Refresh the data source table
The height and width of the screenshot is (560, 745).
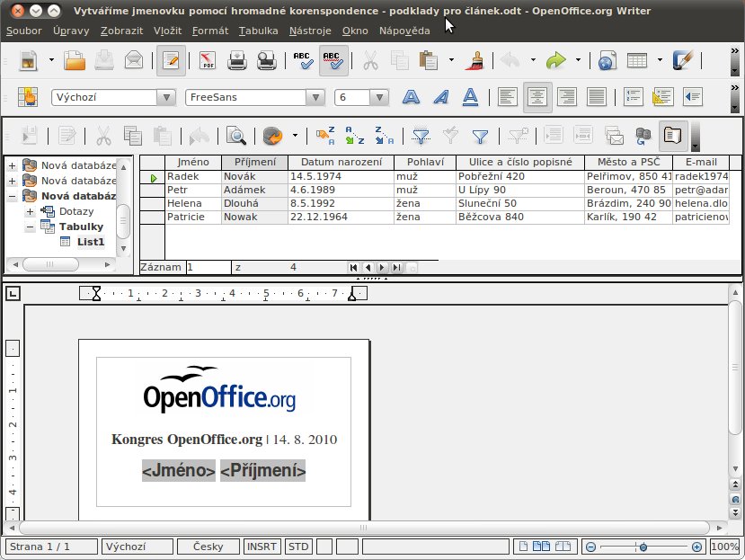[272, 137]
